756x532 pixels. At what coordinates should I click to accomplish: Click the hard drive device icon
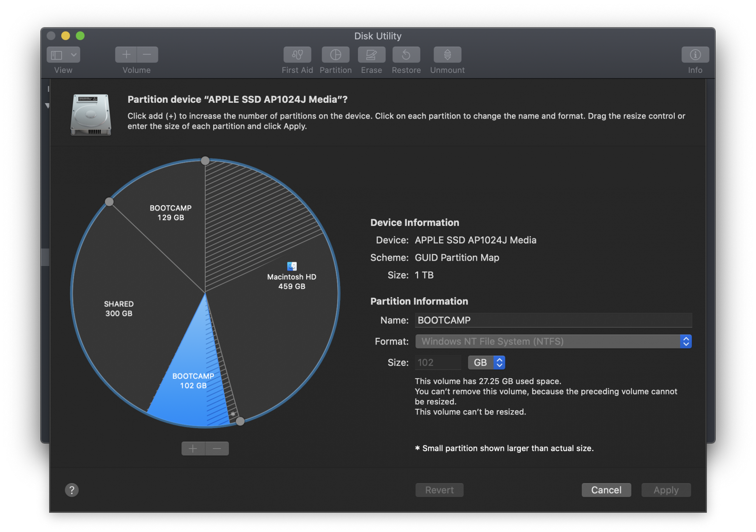91,114
